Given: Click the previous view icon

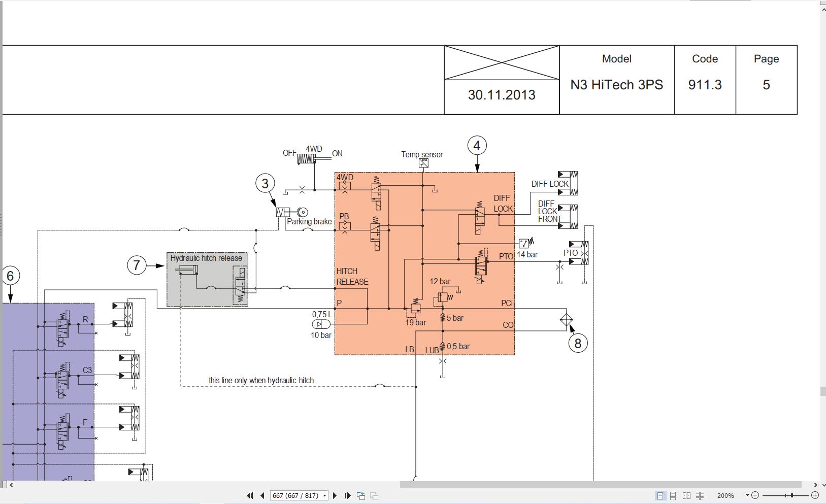Looking at the screenshot, I should point(361,496).
